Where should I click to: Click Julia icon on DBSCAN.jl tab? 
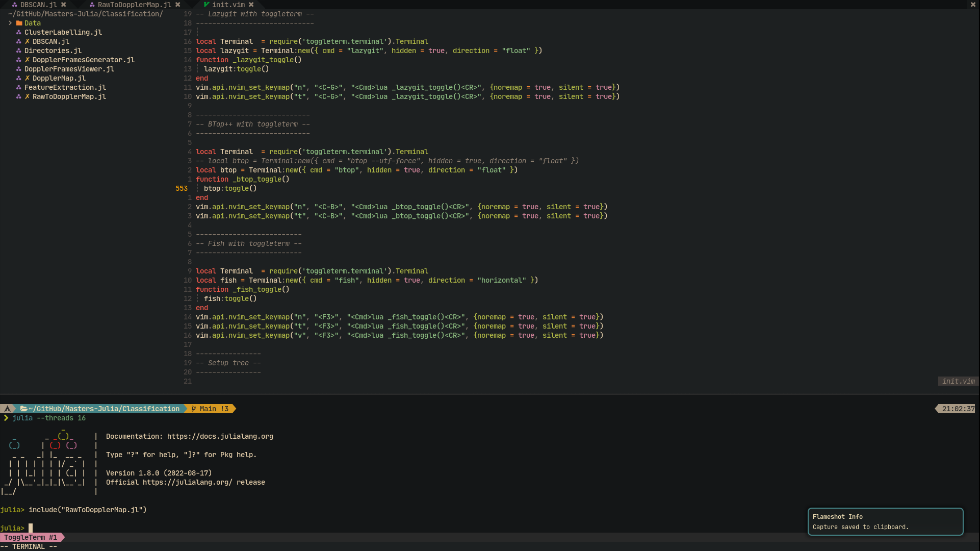coord(15,5)
